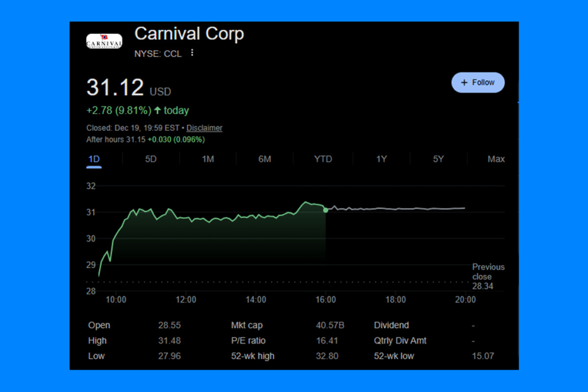Open the 5Y chart range
The height and width of the screenshot is (392, 588).
coord(438,158)
